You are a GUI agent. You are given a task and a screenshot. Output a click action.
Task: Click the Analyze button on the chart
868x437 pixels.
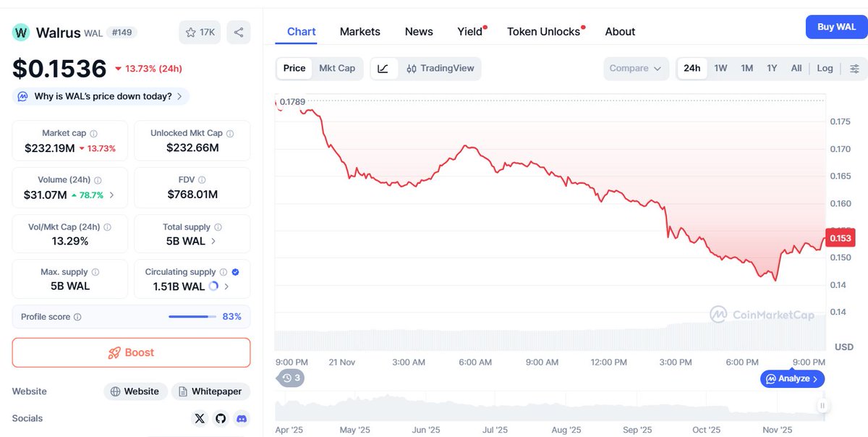click(792, 378)
